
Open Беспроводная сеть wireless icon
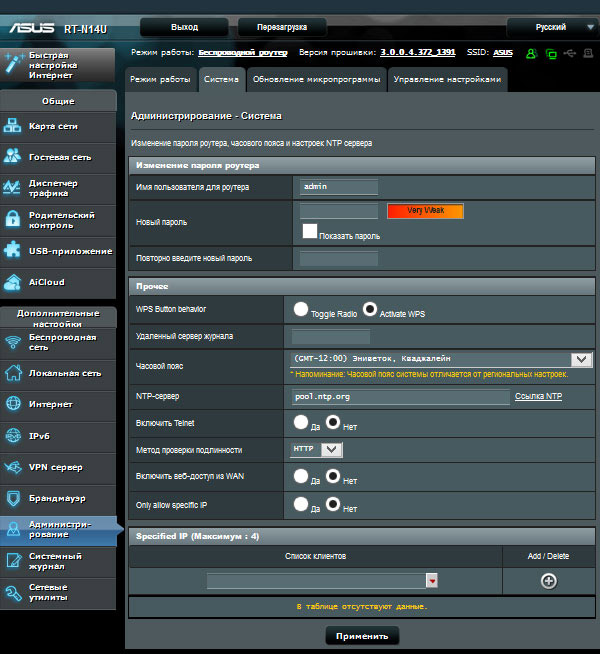[13, 342]
